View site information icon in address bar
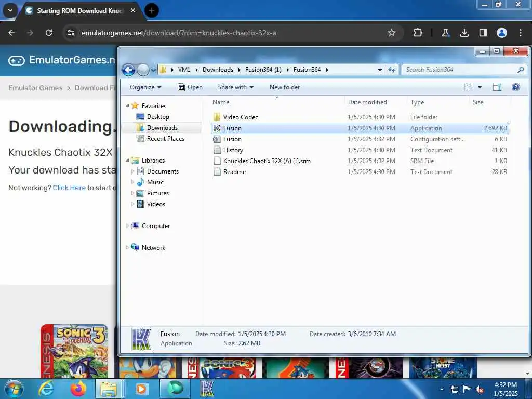This screenshot has height=399, width=532. [71, 33]
